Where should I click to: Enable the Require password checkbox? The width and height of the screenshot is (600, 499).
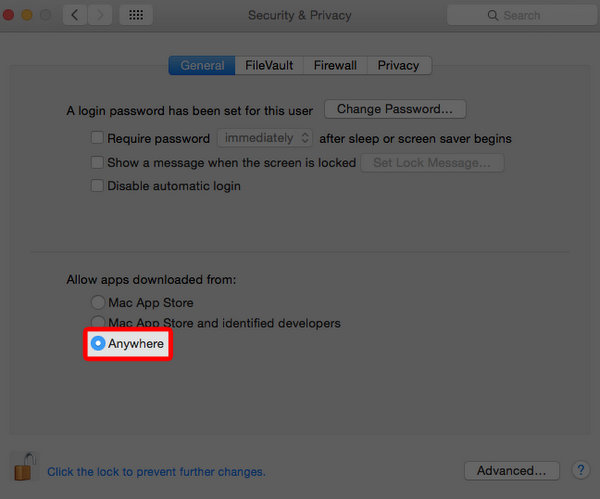point(97,138)
